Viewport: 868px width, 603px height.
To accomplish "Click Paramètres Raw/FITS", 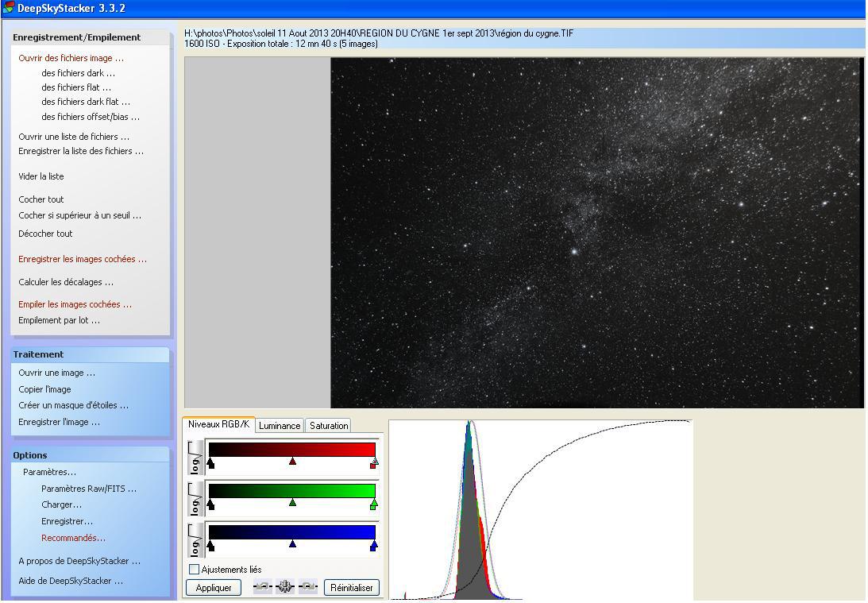I will 89,489.
